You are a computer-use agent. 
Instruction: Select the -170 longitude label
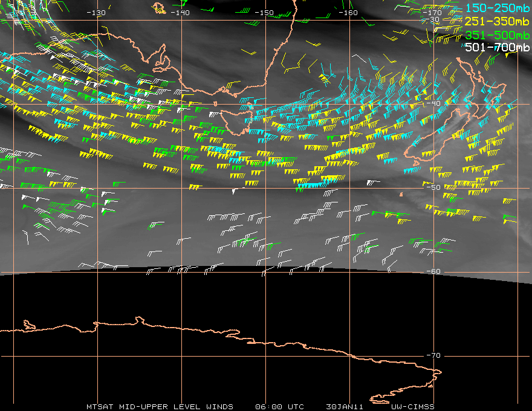click(432, 13)
